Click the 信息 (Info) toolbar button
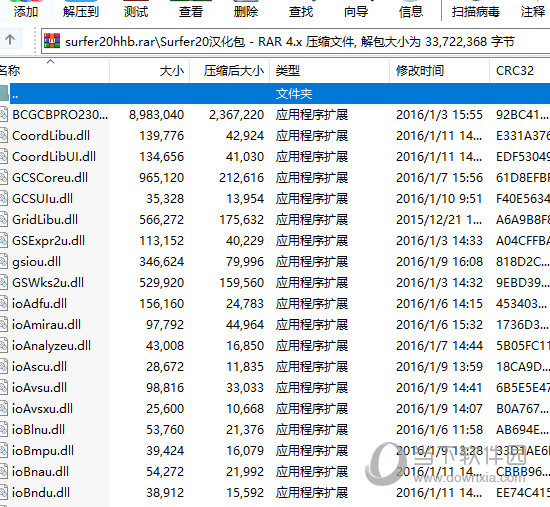The height and width of the screenshot is (507, 550). click(x=411, y=11)
